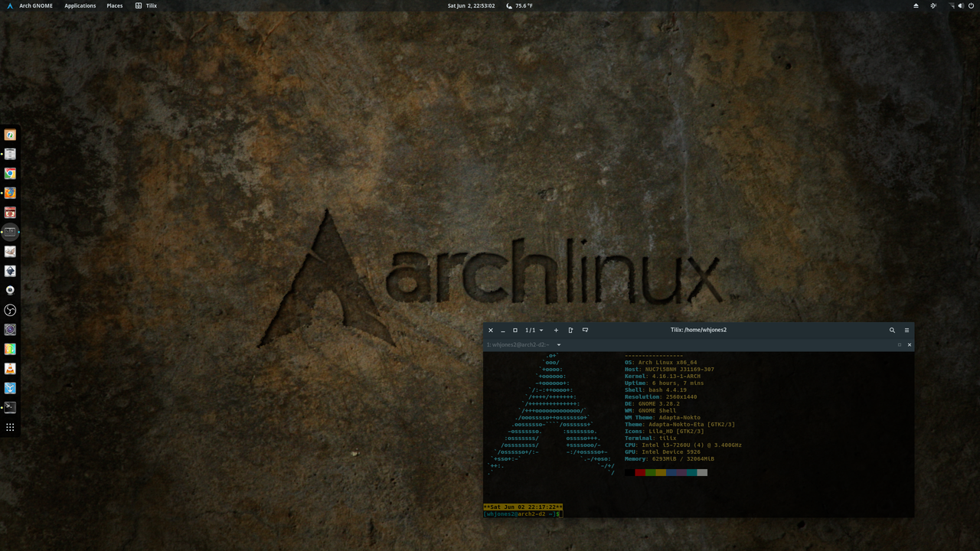Viewport: 980px width, 551px height.
Task: Launch GIMP from the dock
Action: coord(10,251)
